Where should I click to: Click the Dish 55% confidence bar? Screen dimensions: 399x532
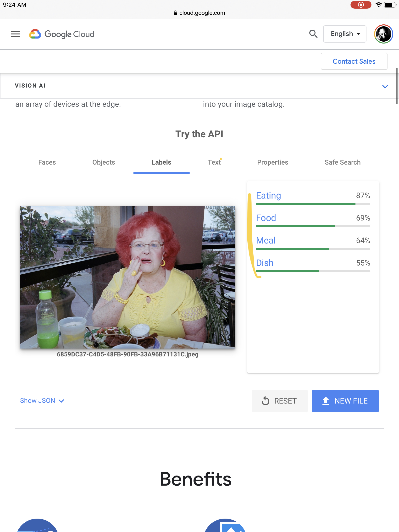click(313, 271)
